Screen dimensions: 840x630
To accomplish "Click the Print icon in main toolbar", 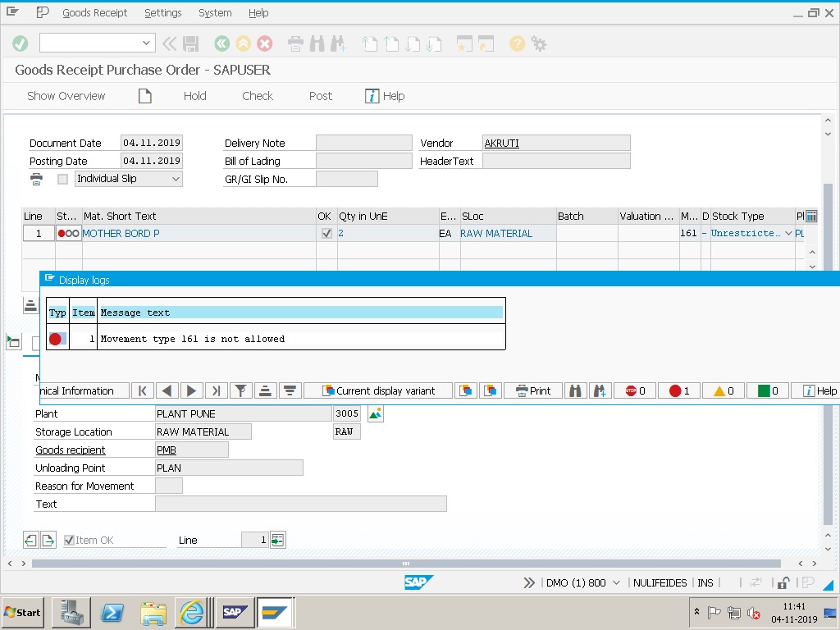I will click(295, 43).
